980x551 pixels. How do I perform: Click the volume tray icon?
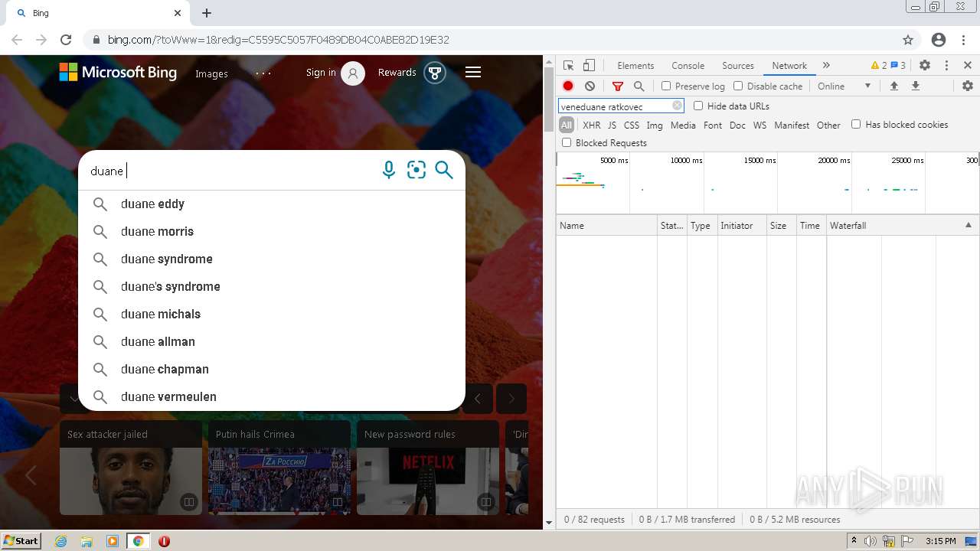pyautogui.click(x=871, y=541)
